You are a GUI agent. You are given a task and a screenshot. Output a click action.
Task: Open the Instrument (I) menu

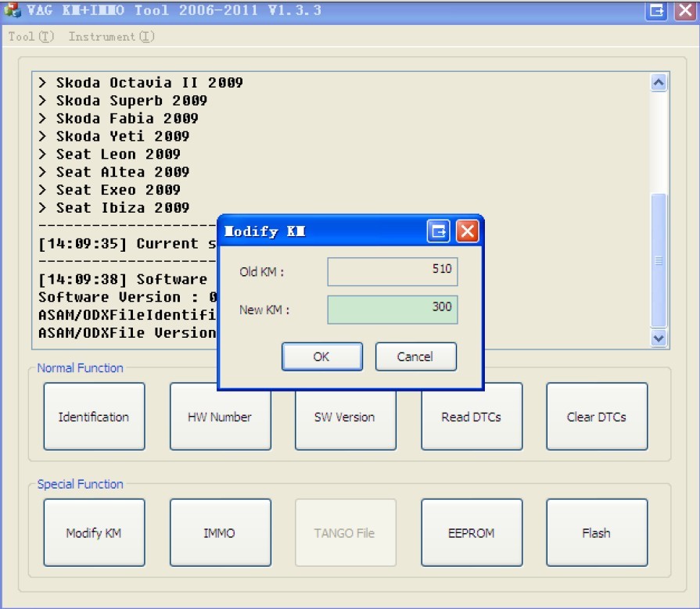click(x=111, y=37)
